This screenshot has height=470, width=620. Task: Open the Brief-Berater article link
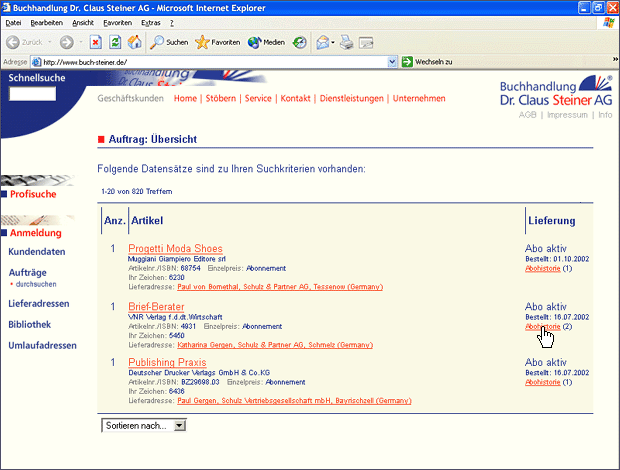pyautogui.click(x=156, y=307)
